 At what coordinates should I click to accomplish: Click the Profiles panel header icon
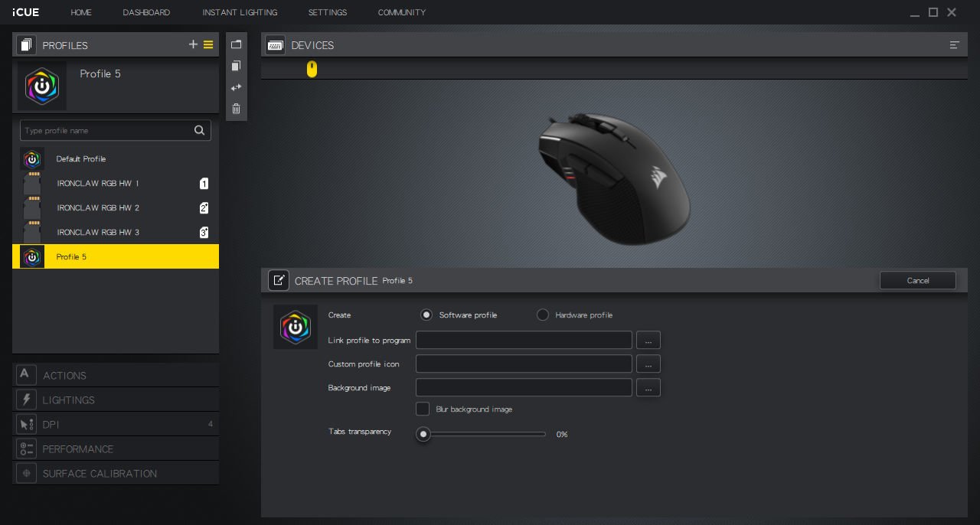[26, 45]
